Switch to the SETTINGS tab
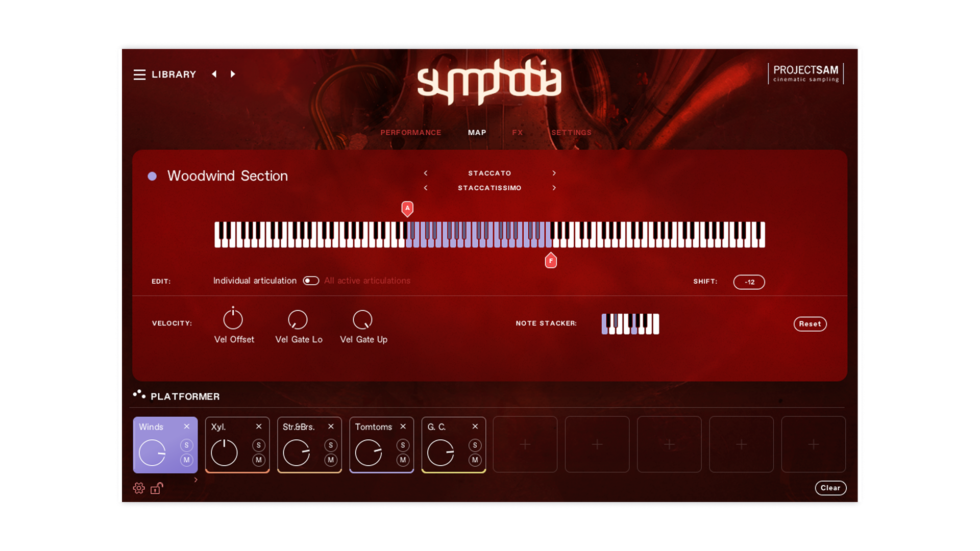 point(572,133)
